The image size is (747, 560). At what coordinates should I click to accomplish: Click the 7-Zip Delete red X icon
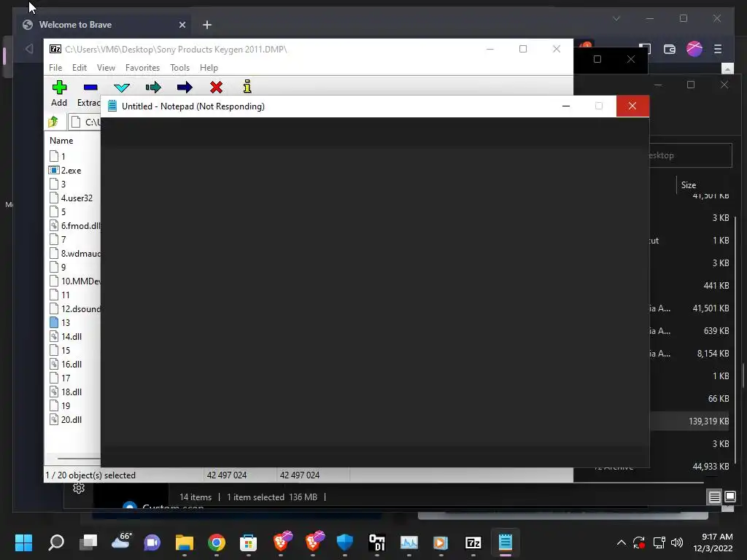(216, 87)
